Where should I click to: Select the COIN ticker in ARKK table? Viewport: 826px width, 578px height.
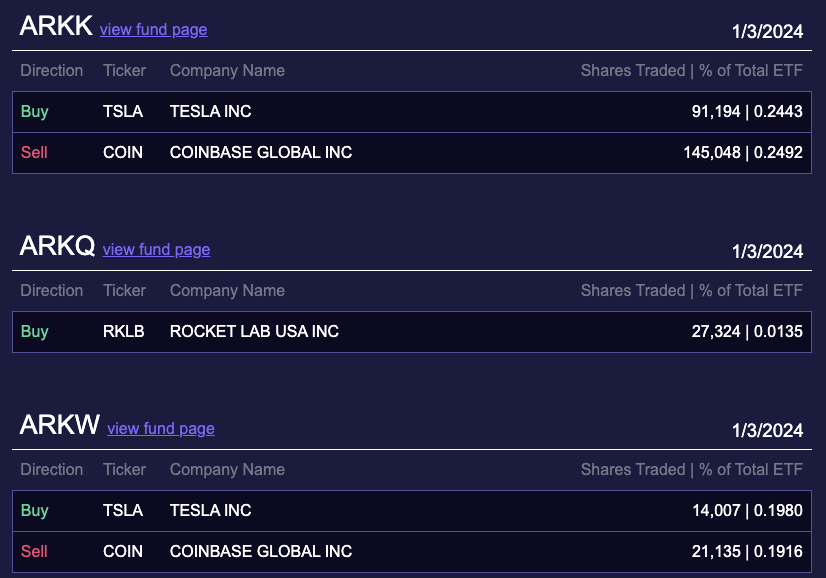click(x=123, y=153)
